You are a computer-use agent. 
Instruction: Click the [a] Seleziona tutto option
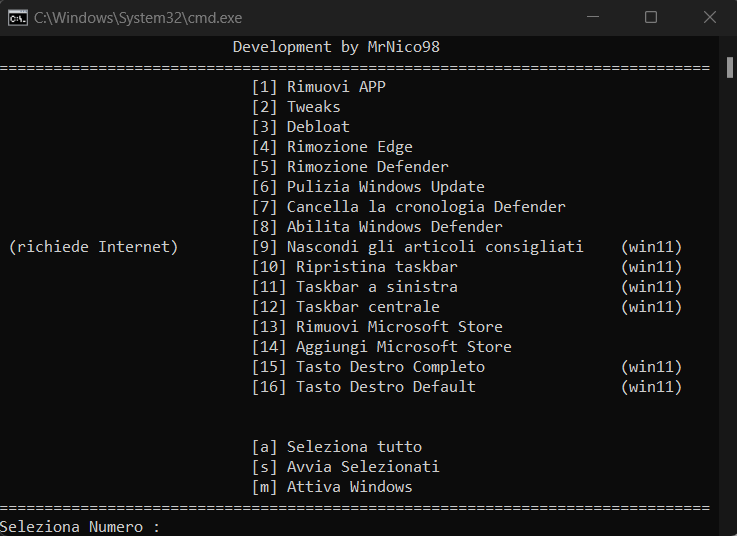coord(336,447)
